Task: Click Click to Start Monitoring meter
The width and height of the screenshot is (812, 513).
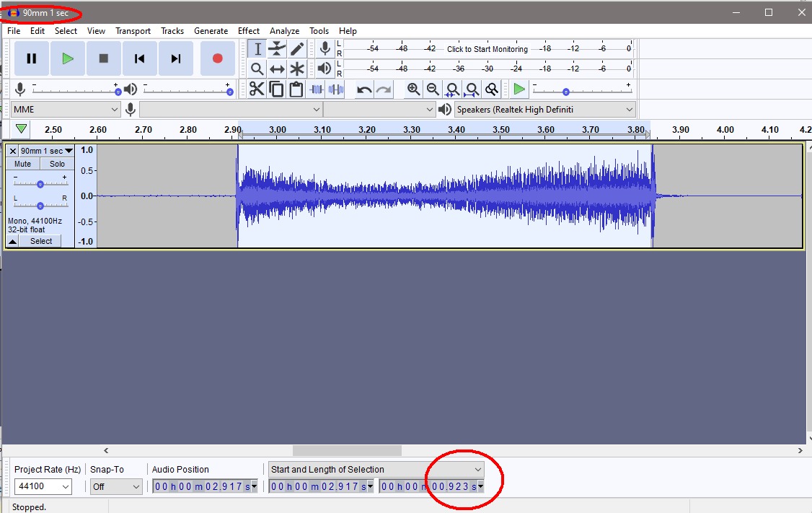Action: click(487, 49)
